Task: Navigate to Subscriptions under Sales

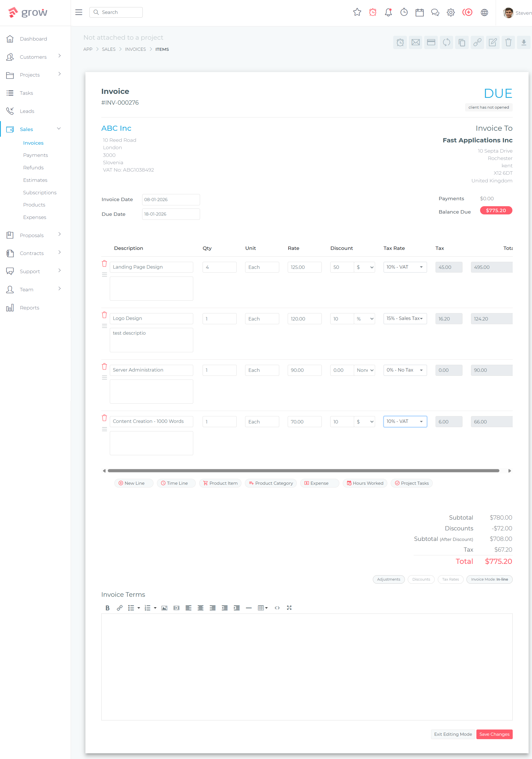Action: tap(40, 192)
